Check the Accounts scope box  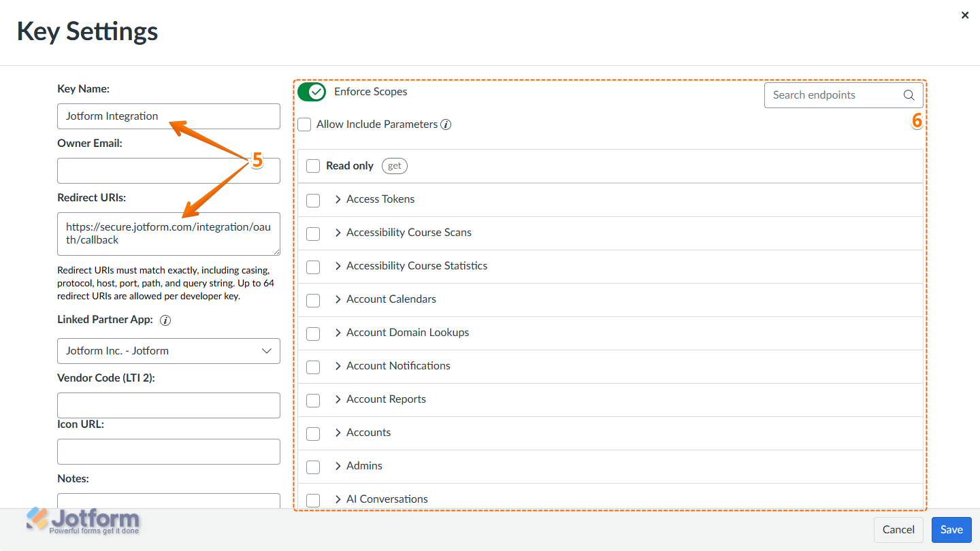click(x=313, y=433)
